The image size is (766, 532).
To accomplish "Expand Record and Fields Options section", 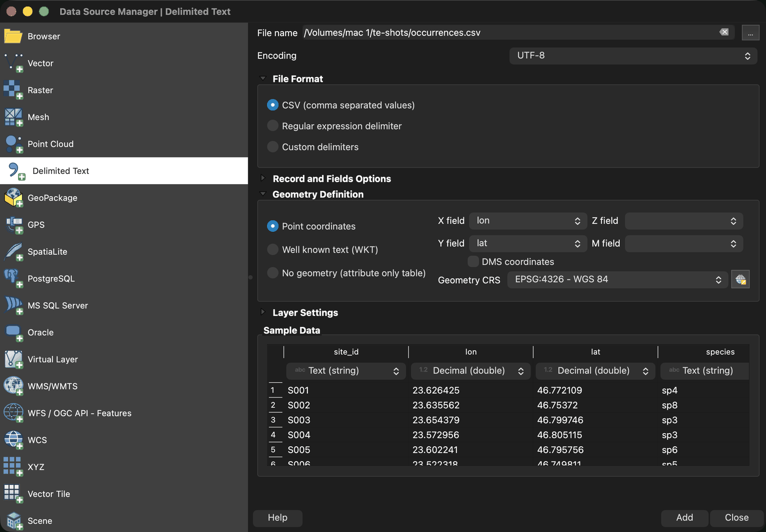I will tap(263, 178).
